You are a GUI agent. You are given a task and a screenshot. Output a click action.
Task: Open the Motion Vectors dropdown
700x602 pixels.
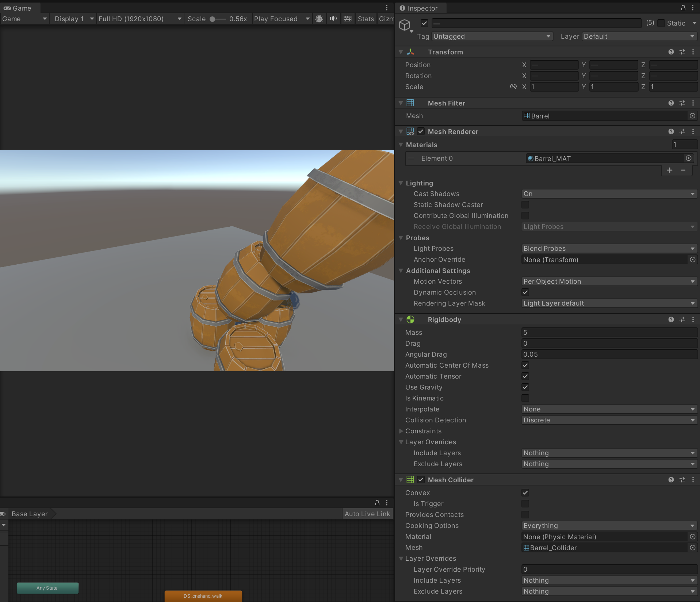pos(609,281)
